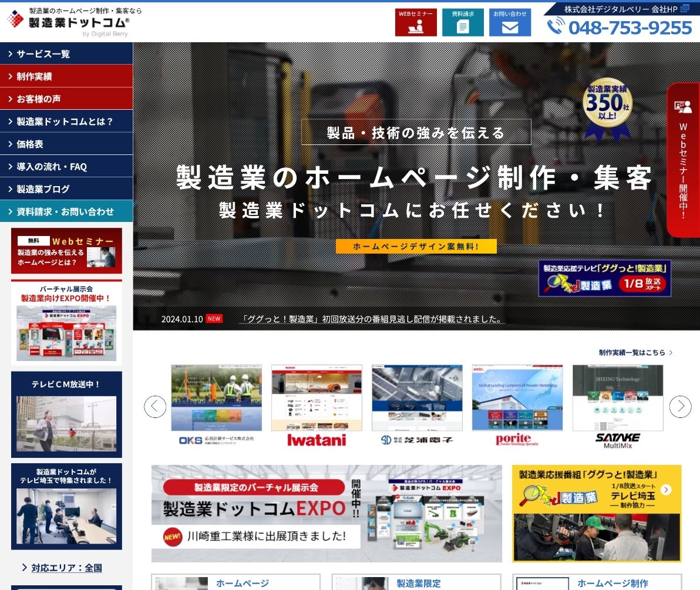This screenshot has height=590, width=700.
Task: Show previous portfolio slide with left arrow
Action: point(155,407)
